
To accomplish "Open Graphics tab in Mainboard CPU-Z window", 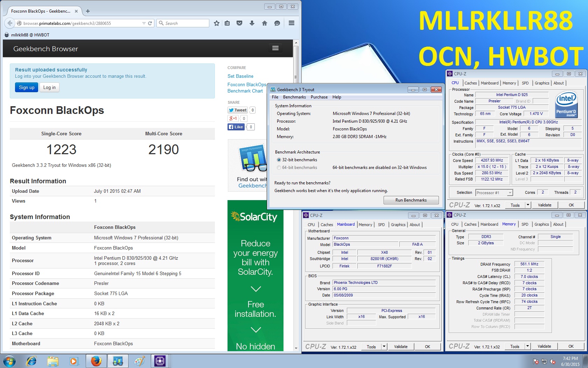I will [398, 225].
